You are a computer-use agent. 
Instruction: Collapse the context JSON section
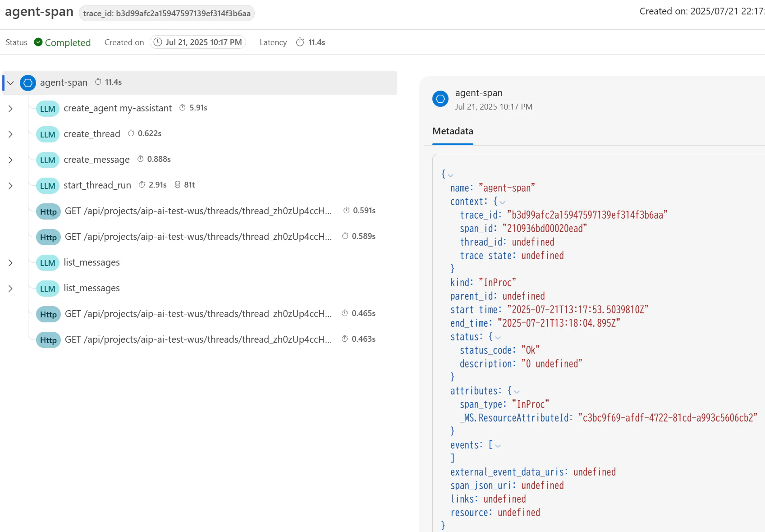click(x=503, y=202)
